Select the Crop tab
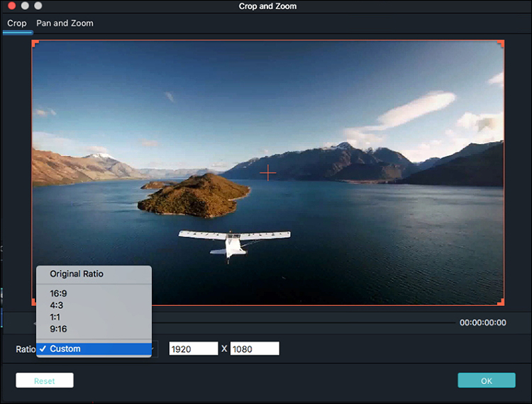The image size is (532, 404). tap(16, 23)
